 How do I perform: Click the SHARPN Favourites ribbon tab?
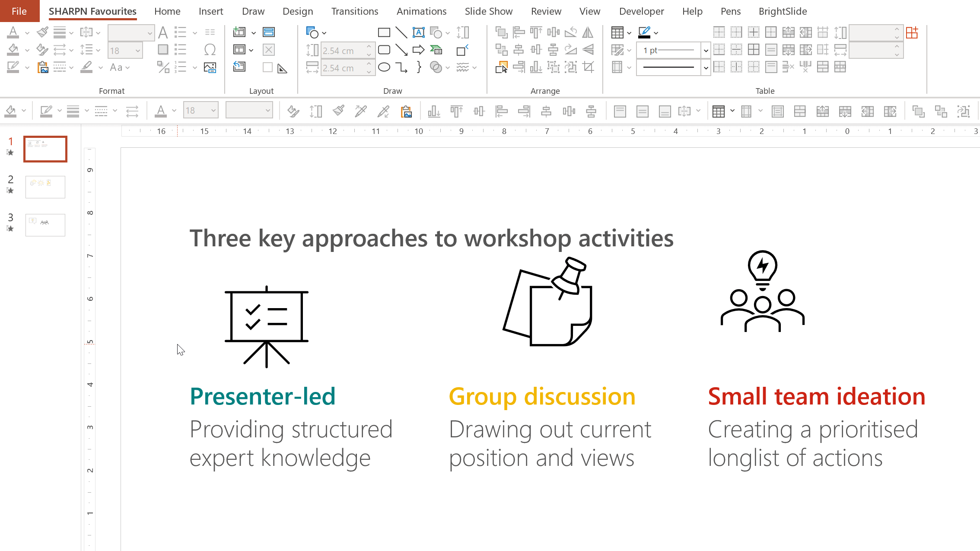pyautogui.click(x=92, y=11)
